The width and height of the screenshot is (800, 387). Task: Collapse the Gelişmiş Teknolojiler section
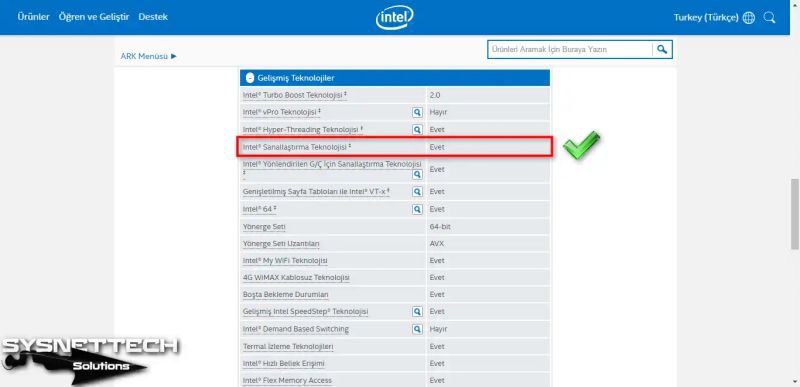click(249, 78)
